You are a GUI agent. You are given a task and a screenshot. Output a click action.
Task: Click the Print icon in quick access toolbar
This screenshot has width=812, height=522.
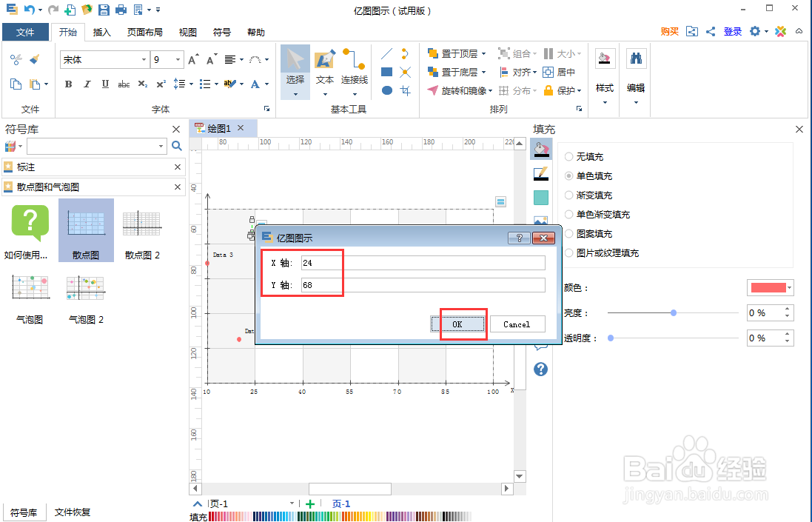(121, 10)
